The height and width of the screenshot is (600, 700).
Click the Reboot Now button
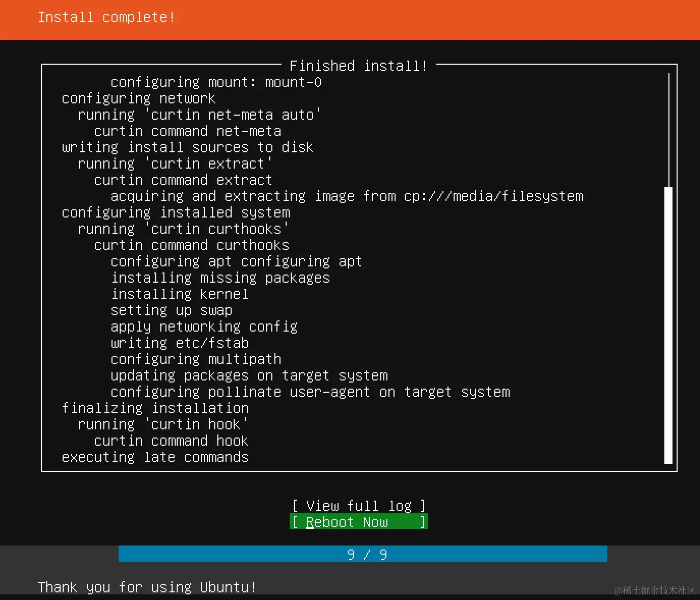pos(358,522)
